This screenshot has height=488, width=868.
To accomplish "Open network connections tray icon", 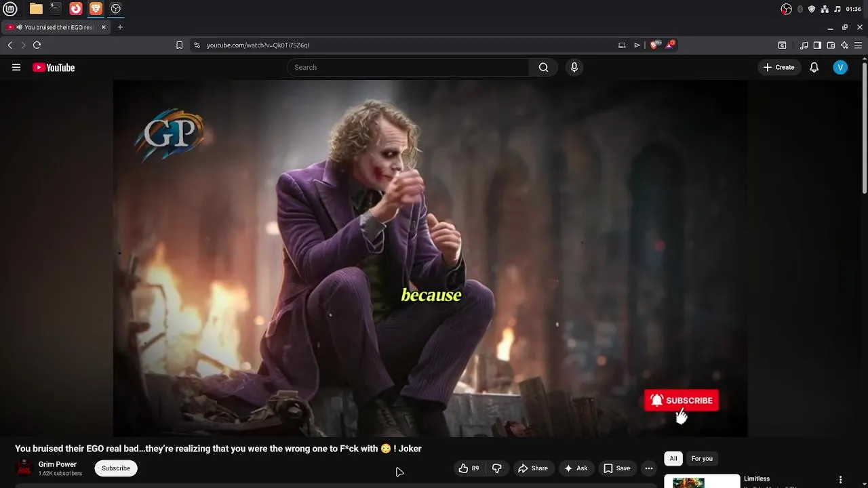I will 825,9.
